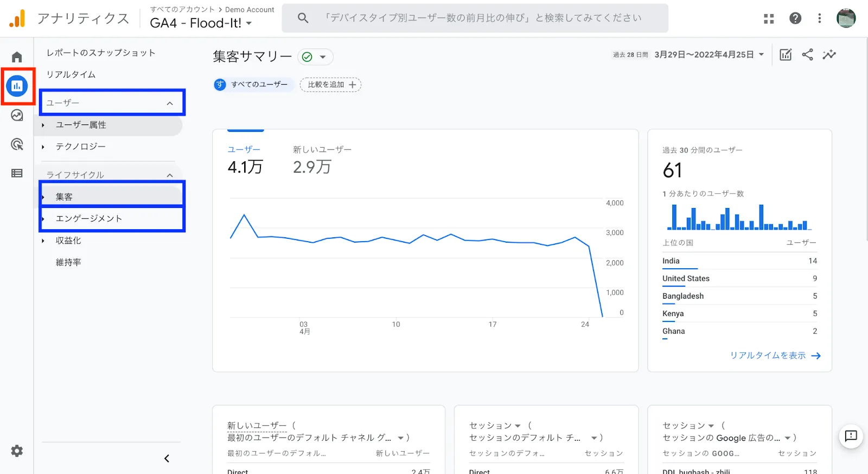The height and width of the screenshot is (474, 868).
Task: Open the Insights sparkline icon
Action: [829, 54]
